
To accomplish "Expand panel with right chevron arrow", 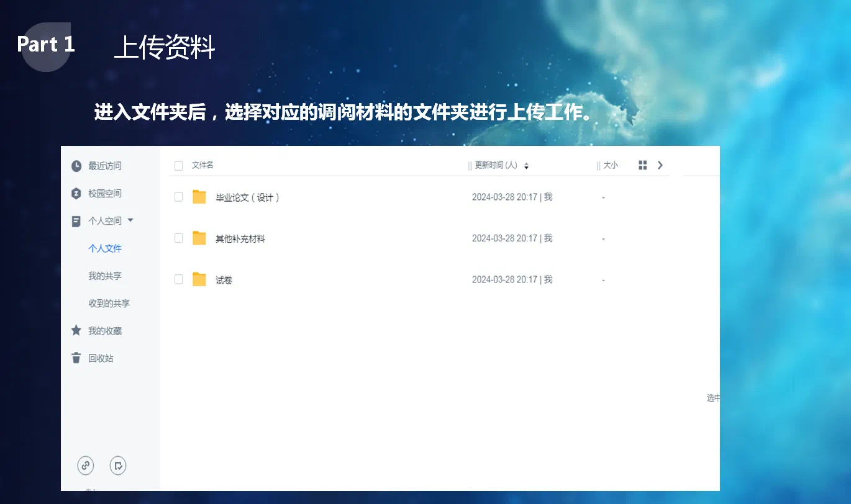I will [x=660, y=165].
